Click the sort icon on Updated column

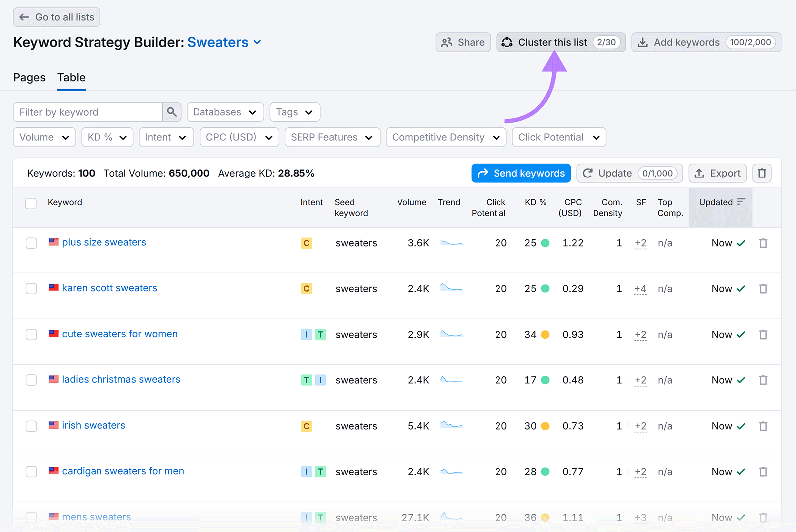click(741, 202)
